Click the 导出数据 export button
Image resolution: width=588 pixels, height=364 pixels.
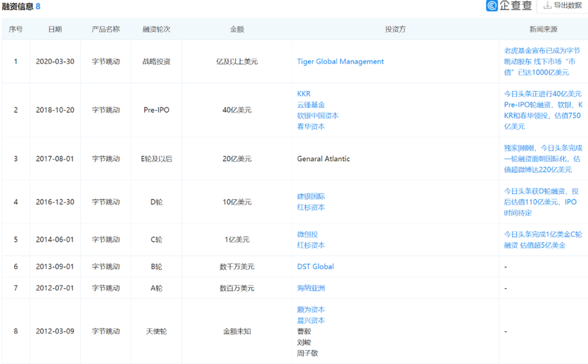point(562,6)
